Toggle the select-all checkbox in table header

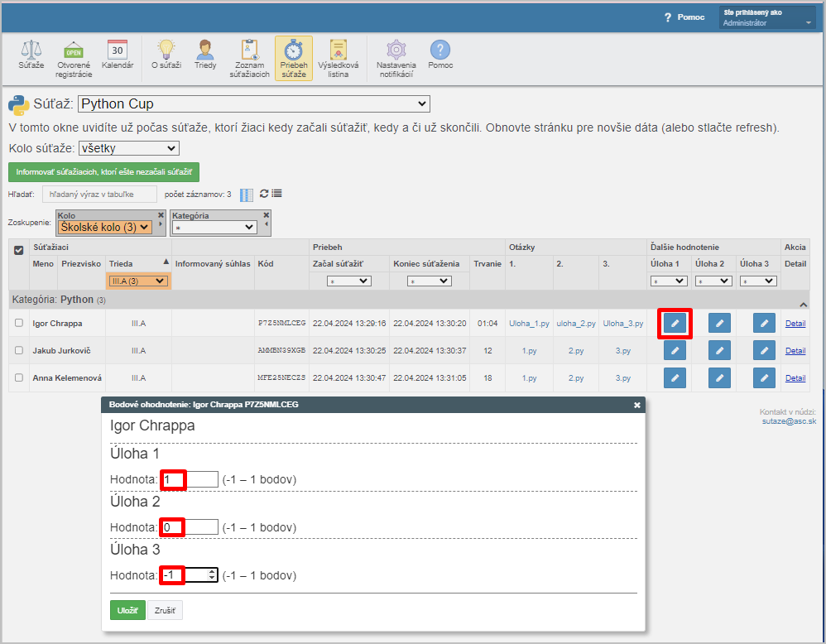tap(18, 250)
